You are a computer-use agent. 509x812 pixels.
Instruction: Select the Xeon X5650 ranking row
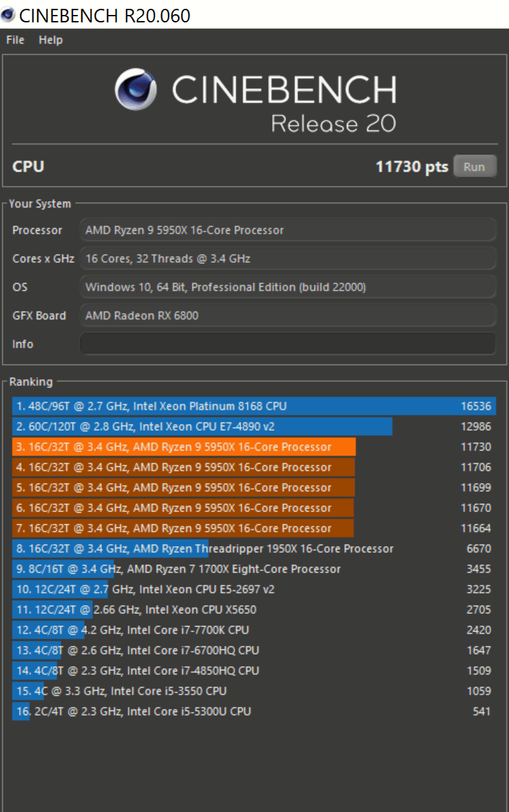254,610
